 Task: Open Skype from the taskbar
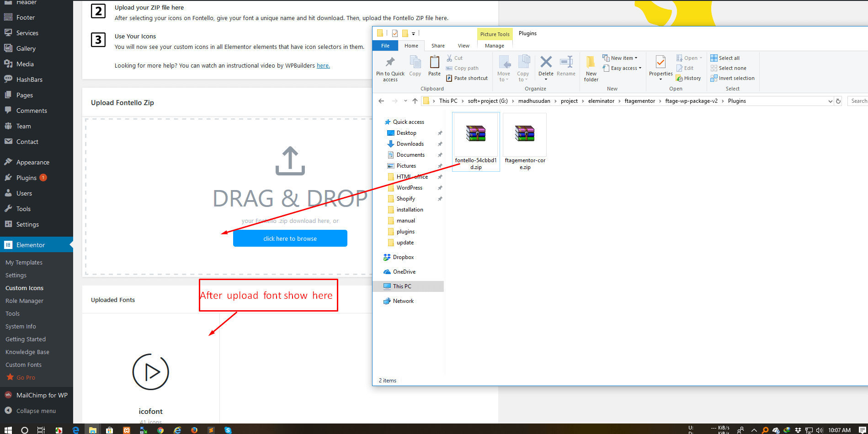click(x=228, y=430)
